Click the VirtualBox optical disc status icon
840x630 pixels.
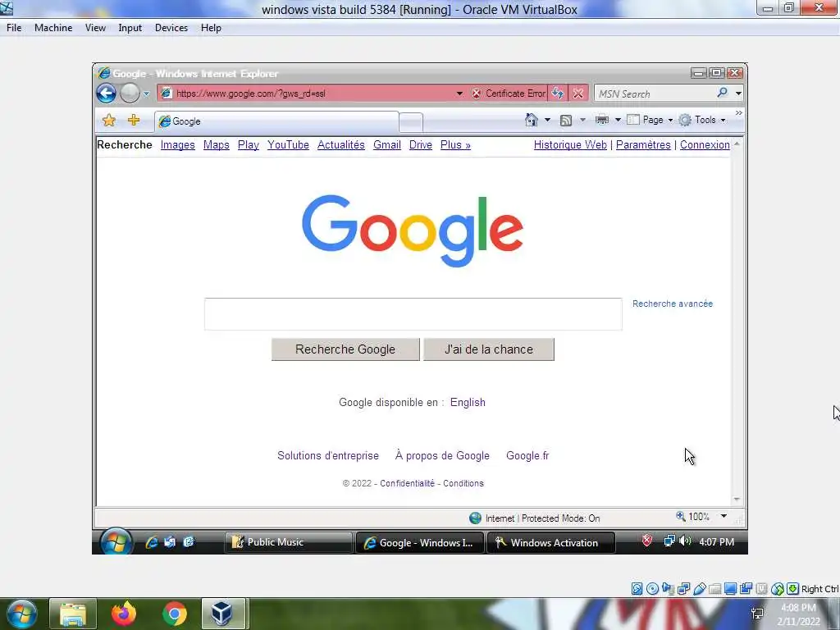click(652, 589)
